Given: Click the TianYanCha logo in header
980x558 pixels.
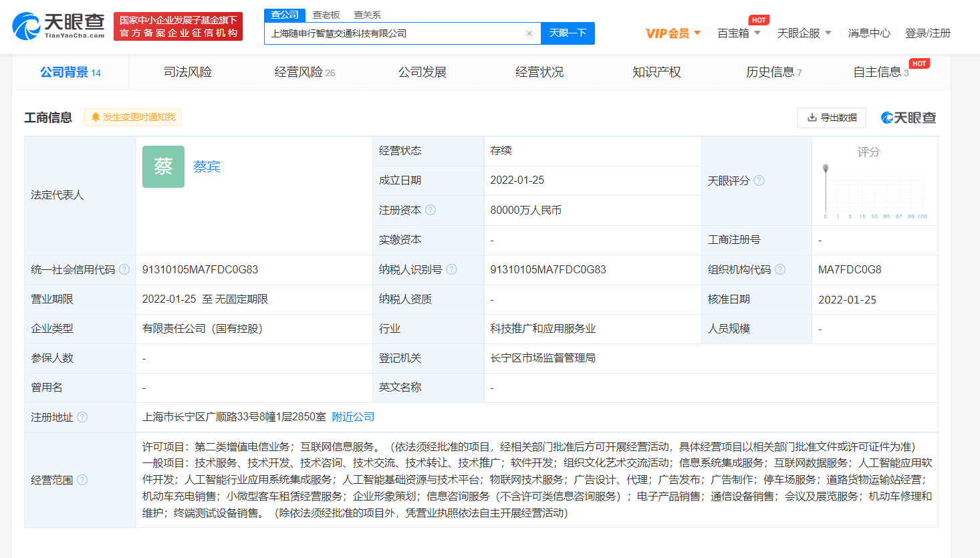Looking at the screenshot, I should point(59,26).
